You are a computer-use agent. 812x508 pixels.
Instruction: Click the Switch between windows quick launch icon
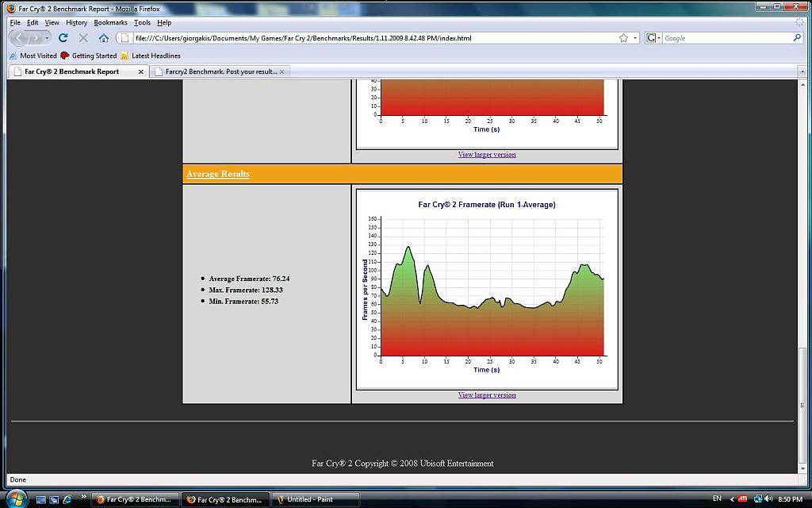coord(54,500)
